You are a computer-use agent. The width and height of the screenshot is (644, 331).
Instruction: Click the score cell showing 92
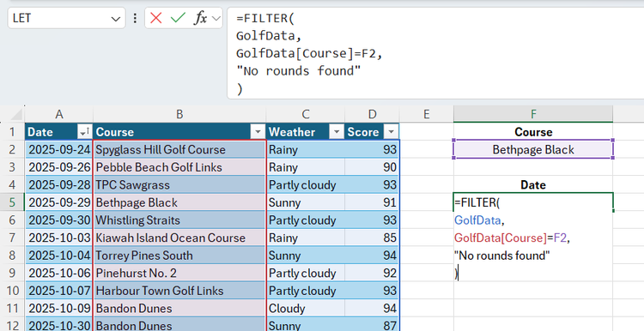click(372, 274)
